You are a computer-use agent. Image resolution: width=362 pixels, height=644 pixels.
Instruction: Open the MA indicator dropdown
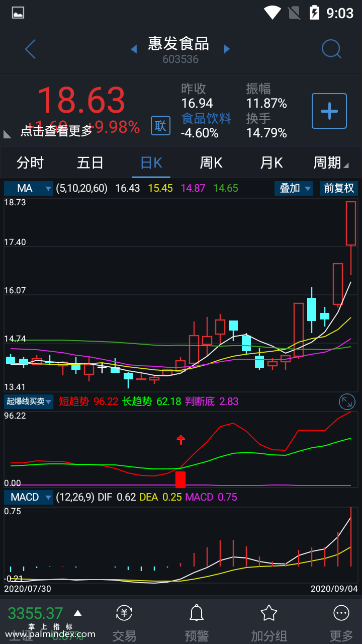tap(29, 188)
